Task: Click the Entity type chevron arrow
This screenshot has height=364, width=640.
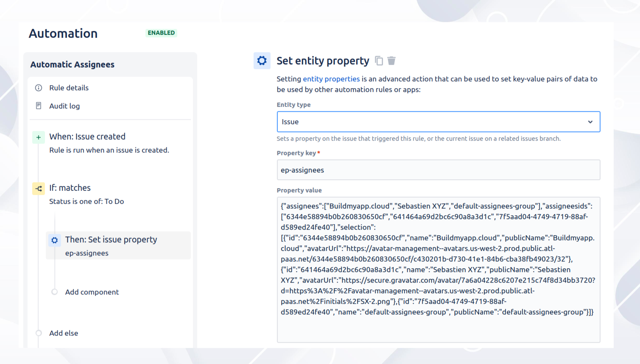Action: click(590, 122)
